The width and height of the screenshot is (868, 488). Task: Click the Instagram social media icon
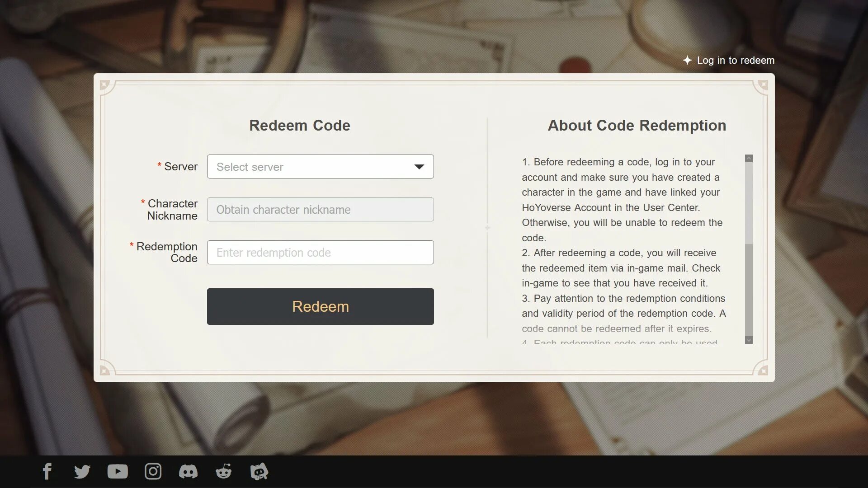[x=153, y=471]
